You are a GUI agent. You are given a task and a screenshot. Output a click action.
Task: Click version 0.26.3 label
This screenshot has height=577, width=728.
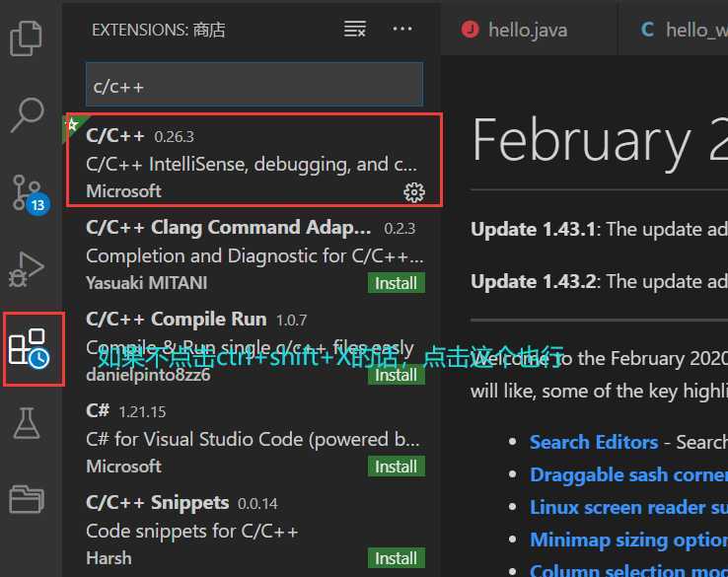[174, 136]
